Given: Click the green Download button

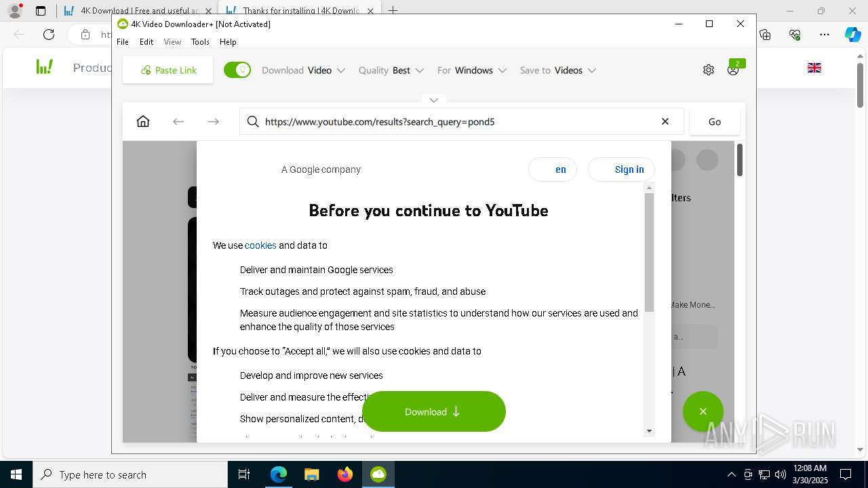Looking at the screenshot, I should 434,411.
